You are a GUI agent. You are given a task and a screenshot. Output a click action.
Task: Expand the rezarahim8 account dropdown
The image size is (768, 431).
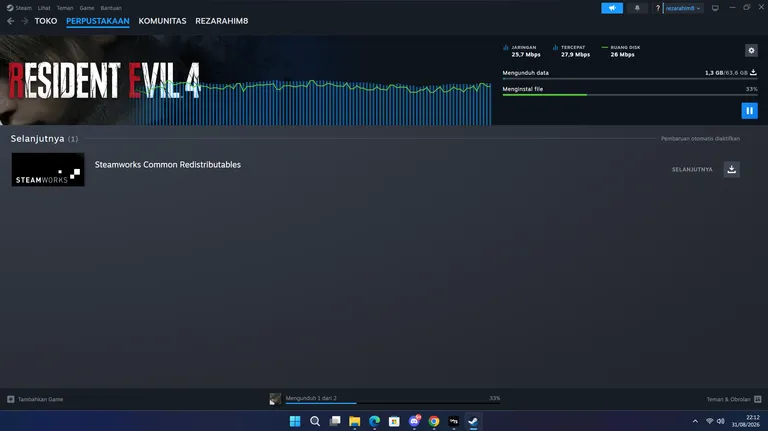[x=683, y=8]
